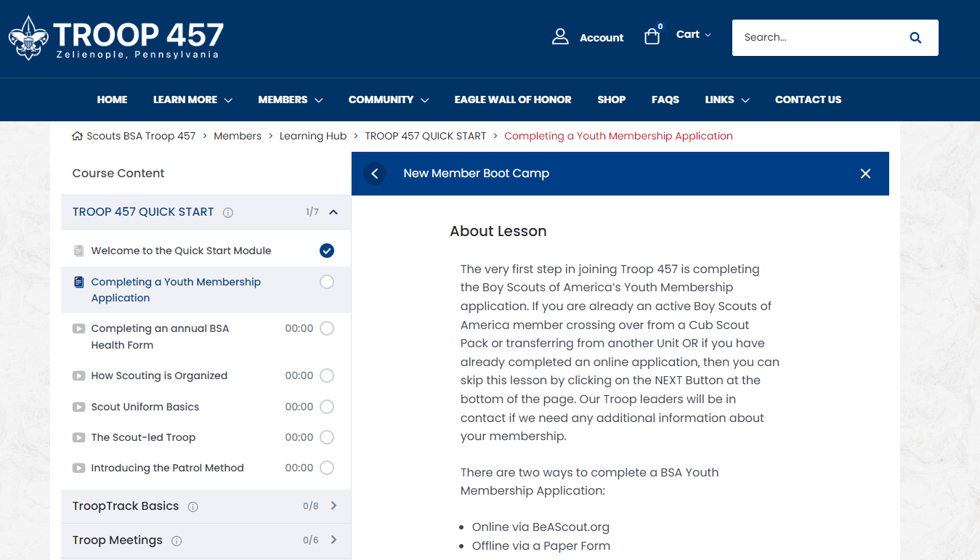
Task: Click video icon for Scout Uniform Basics
Action: (79, 407)
